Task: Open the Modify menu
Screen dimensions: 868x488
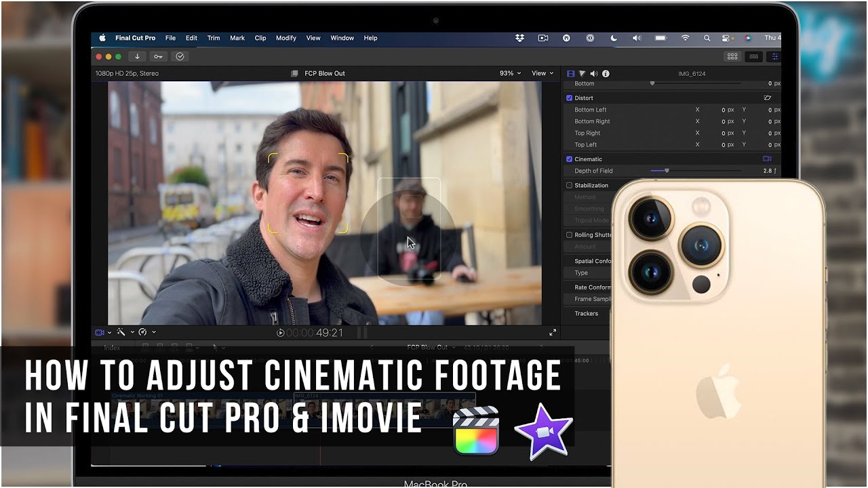Action: (286, 38)
